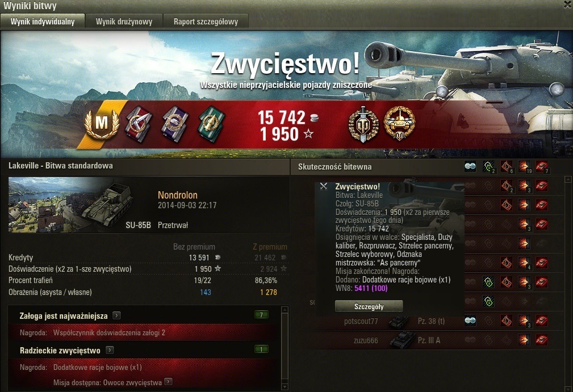Click the kill icon in zuzu666 row

pos(542,340)
